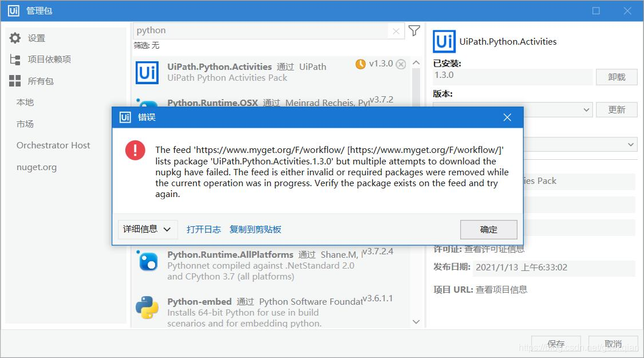Click the orange update clock icon
The width and height of the screenshot is (644, 358).
click(x=361, y=64)
